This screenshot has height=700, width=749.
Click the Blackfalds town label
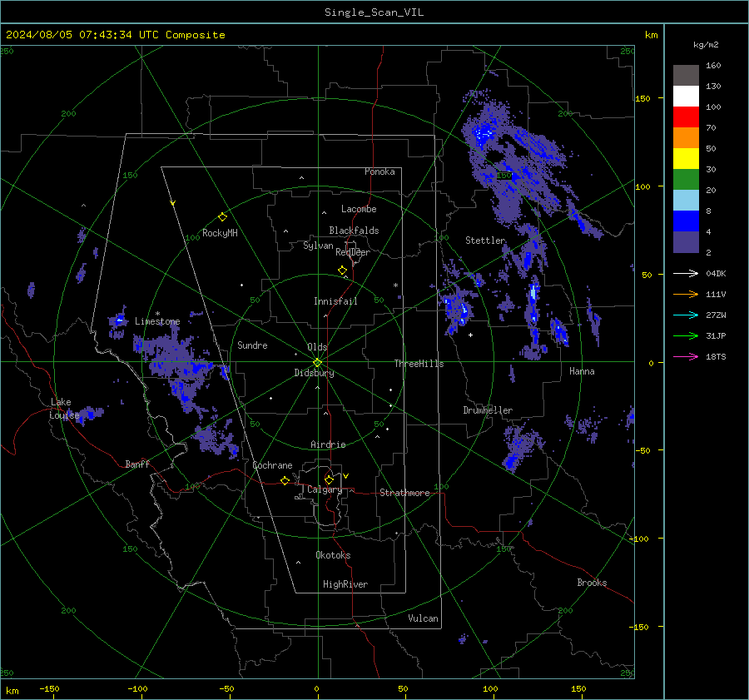pyautogui.click(x=354, y=231)
